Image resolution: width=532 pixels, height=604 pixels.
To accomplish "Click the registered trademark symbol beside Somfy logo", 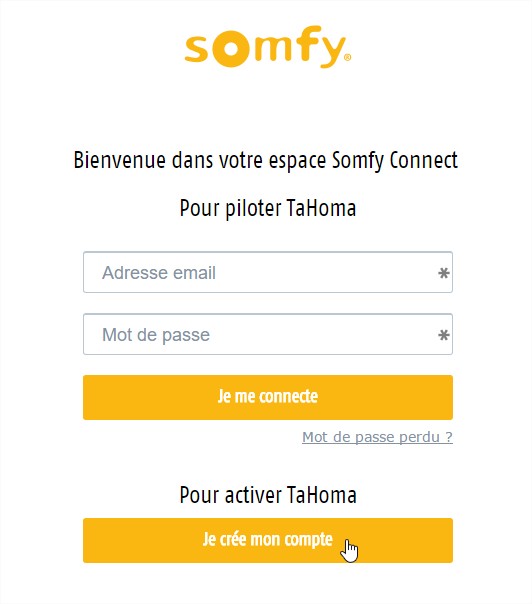I will pos(347,57).
